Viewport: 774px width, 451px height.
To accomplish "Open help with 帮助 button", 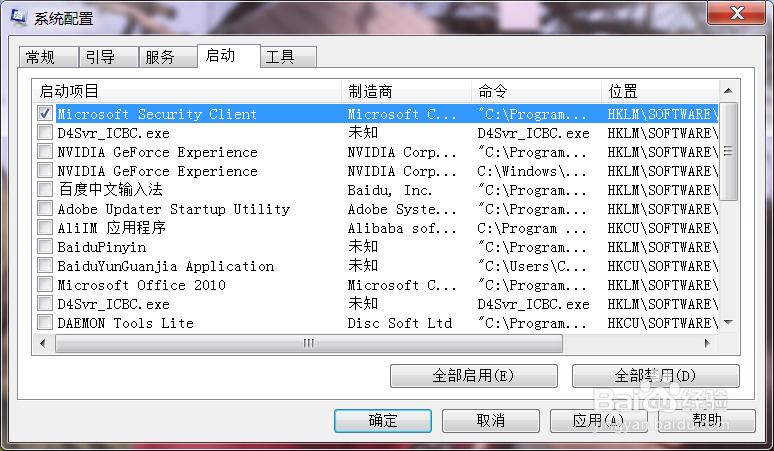I will click(x=707, y=421).
